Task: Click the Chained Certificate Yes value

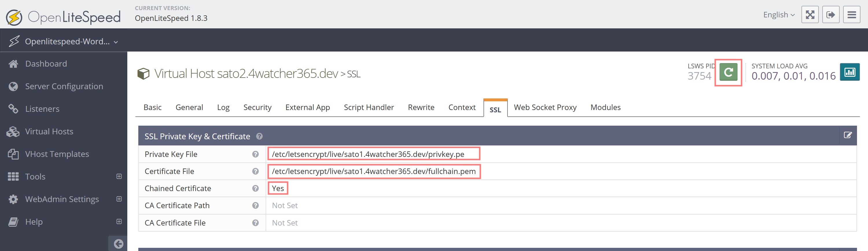Action: [278, 188]
